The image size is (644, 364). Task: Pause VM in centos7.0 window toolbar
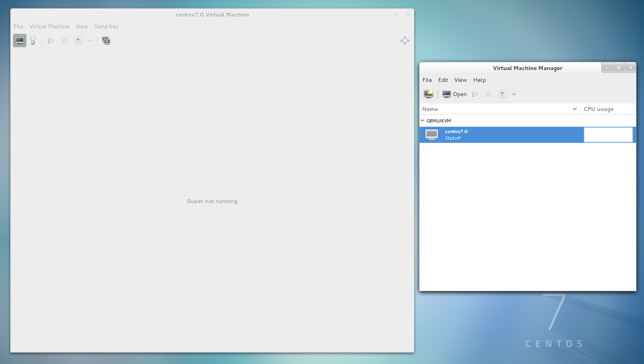65,41
